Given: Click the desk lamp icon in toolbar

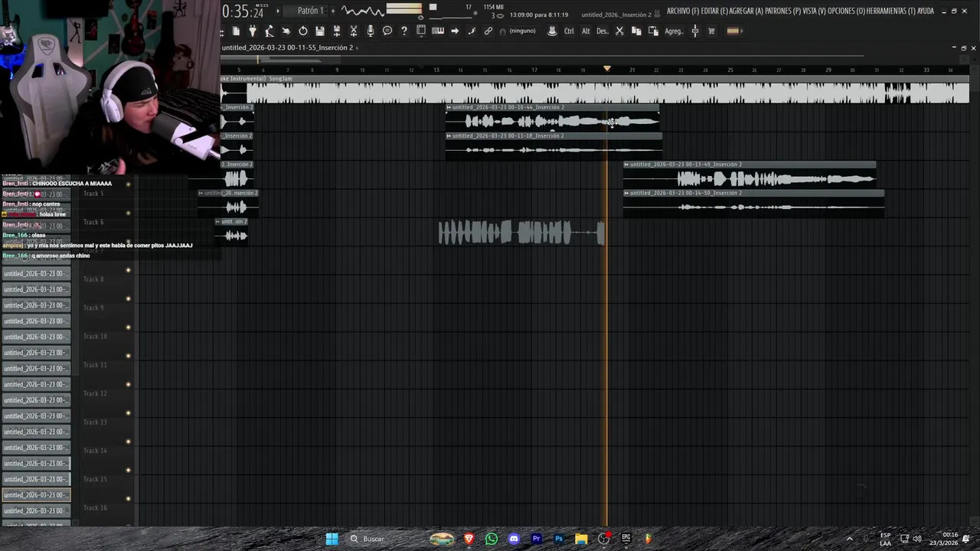Looking at the screenshot, I should [x=269, y=31].
